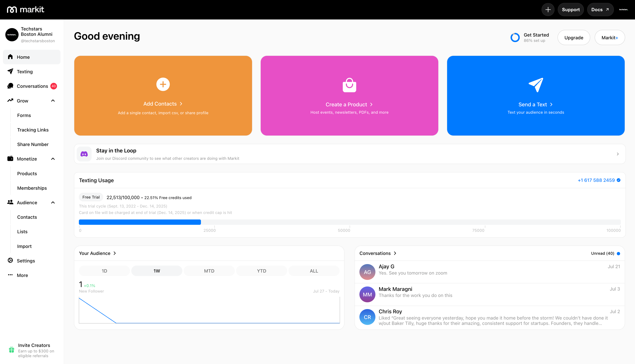Click the Get Started 86% set up text
The height and width of the screenshot is (364, 635).
[536, 37]
